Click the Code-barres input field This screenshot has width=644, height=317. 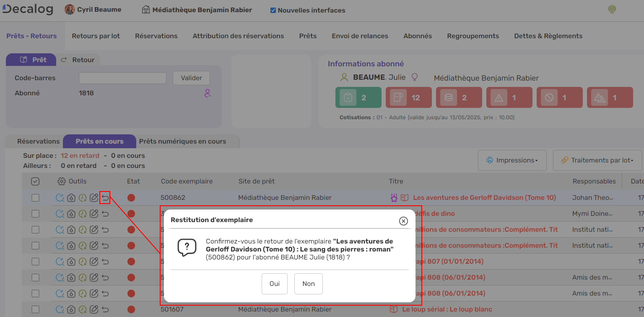(x=122, y=78)
